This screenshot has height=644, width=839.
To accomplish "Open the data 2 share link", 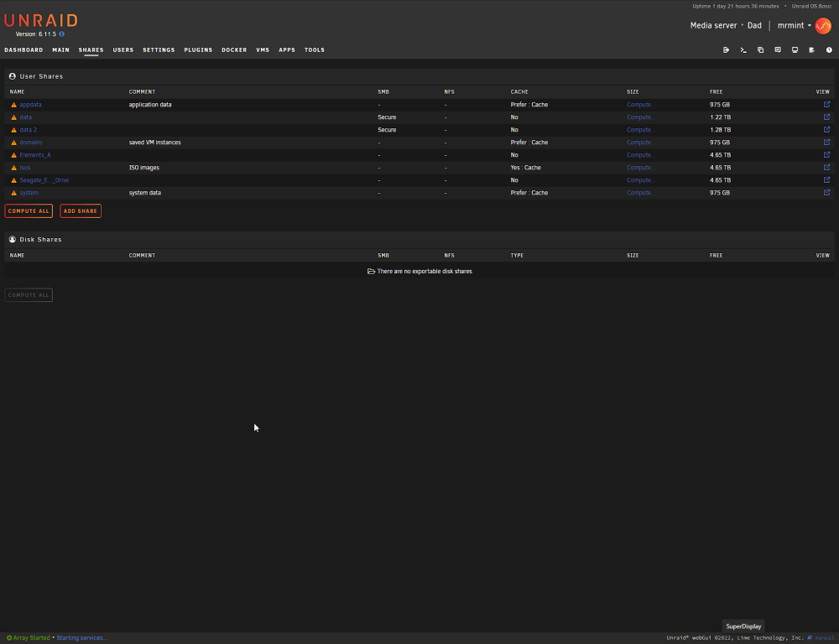I will tap(29, 130).
